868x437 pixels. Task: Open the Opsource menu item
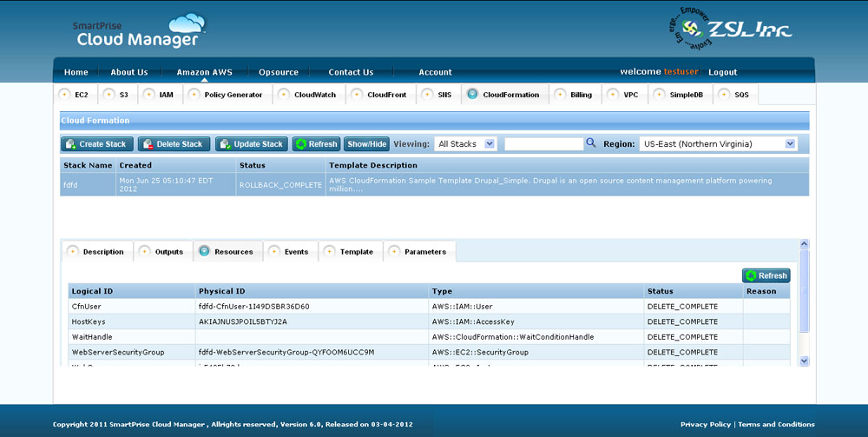point(279,72)
